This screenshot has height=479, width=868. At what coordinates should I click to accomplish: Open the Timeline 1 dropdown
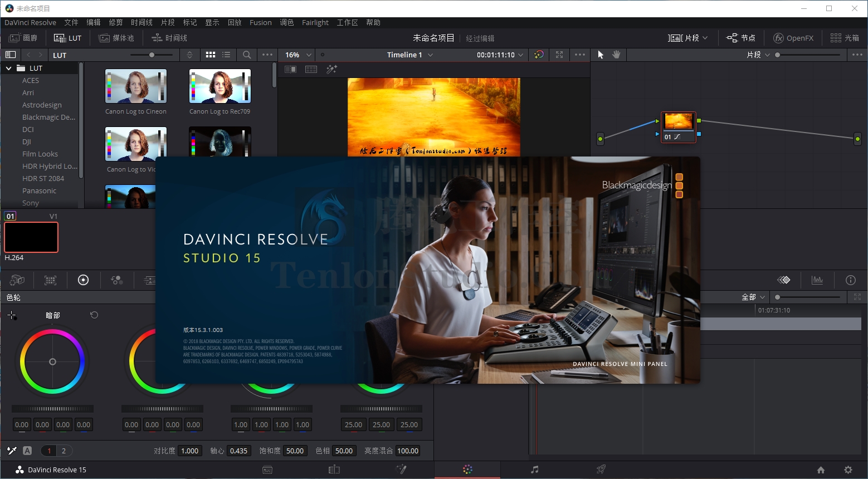[410, 55]
